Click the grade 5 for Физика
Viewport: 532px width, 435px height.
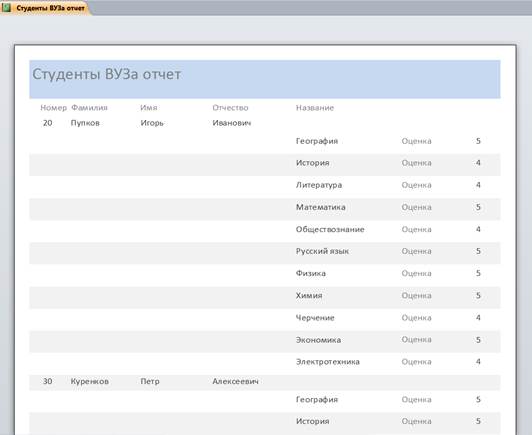pos(478,273)
